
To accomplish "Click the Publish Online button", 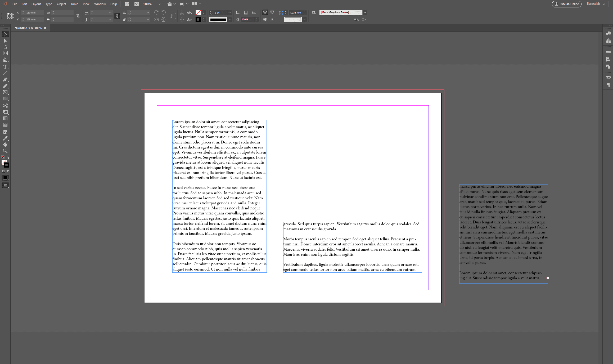I will pos(566,4).
